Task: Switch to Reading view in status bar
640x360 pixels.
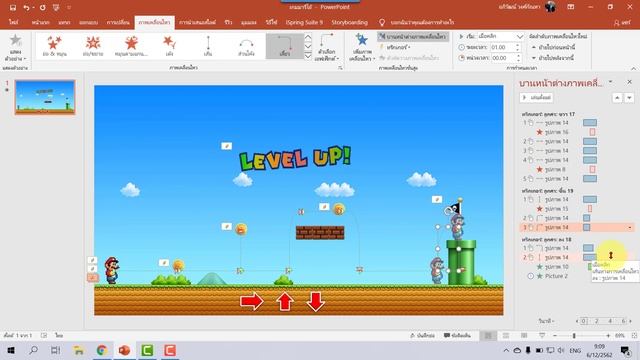Action: (x=524, y=336)
